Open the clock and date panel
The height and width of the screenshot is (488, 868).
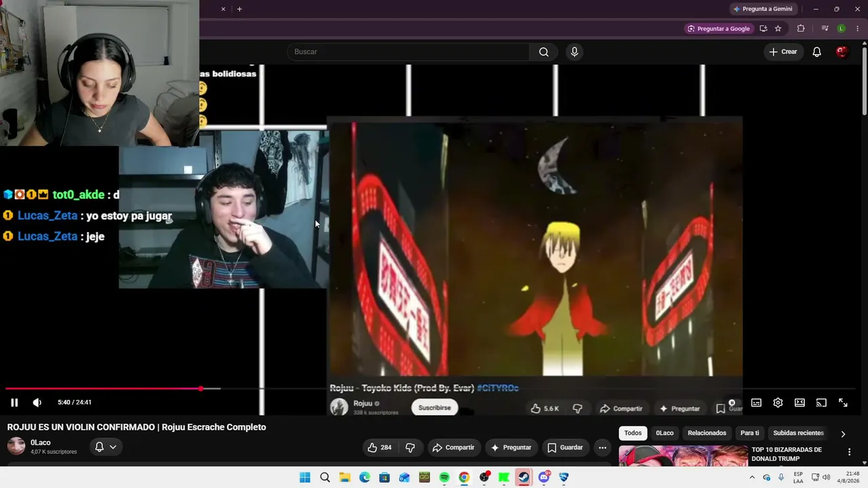[x=848, y=477]
